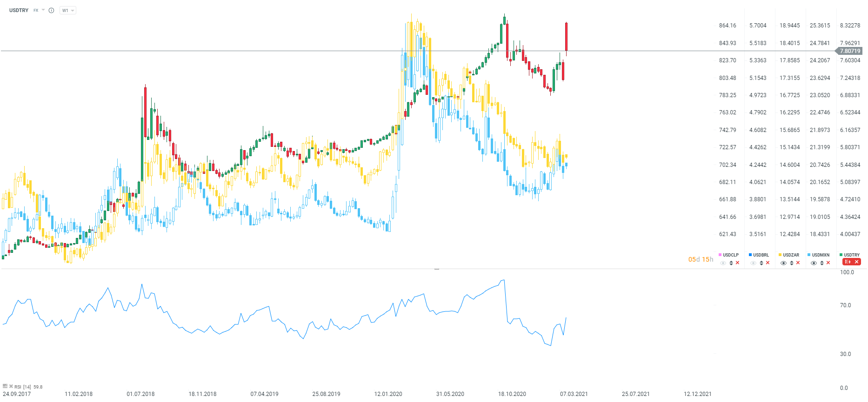Reorder USDBRL using its up-down arrows
The width and height of the screenshot is (868, 402).
click(x=761, y=263)
